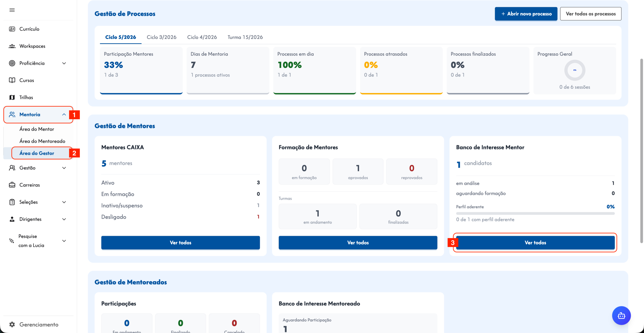Open the chatbot assistant floating button
The width and height of the screenshot is (644, 333).
621,315
